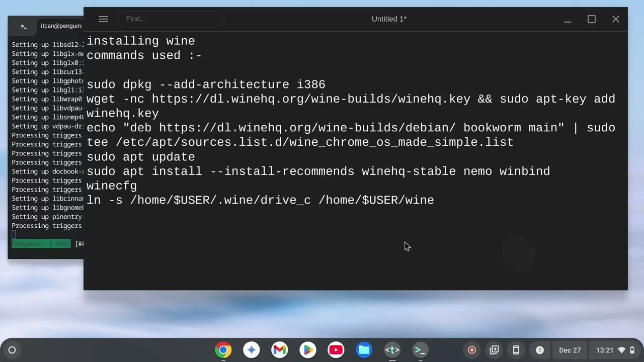Click 'Setting up libsnmp40' terminal line

pyautogui.click(x=48, y=117)
